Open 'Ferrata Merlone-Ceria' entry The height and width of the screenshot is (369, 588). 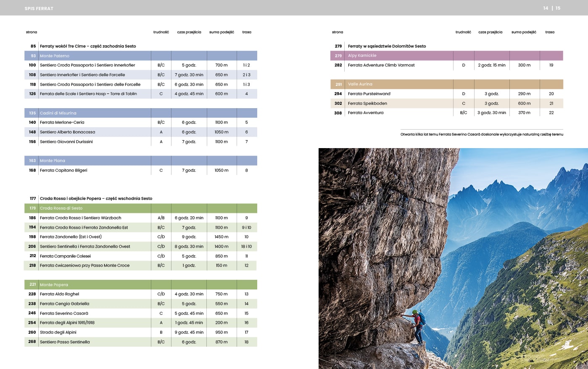62,122
